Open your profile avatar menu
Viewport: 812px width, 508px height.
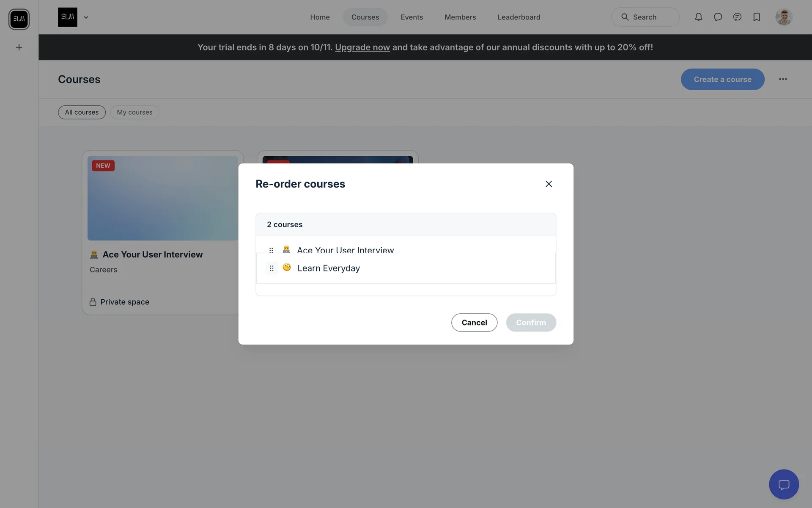pos(784,17)
